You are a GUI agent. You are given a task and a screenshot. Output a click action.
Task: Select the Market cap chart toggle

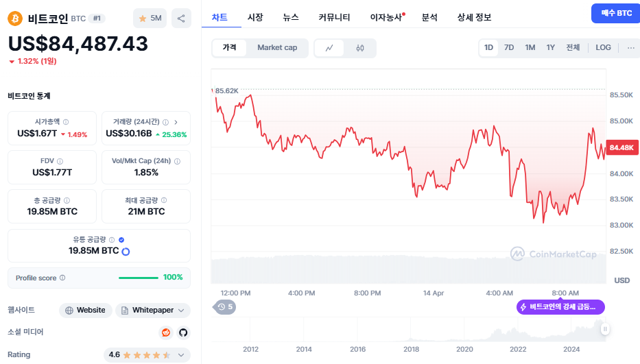(x=277, y=48)
